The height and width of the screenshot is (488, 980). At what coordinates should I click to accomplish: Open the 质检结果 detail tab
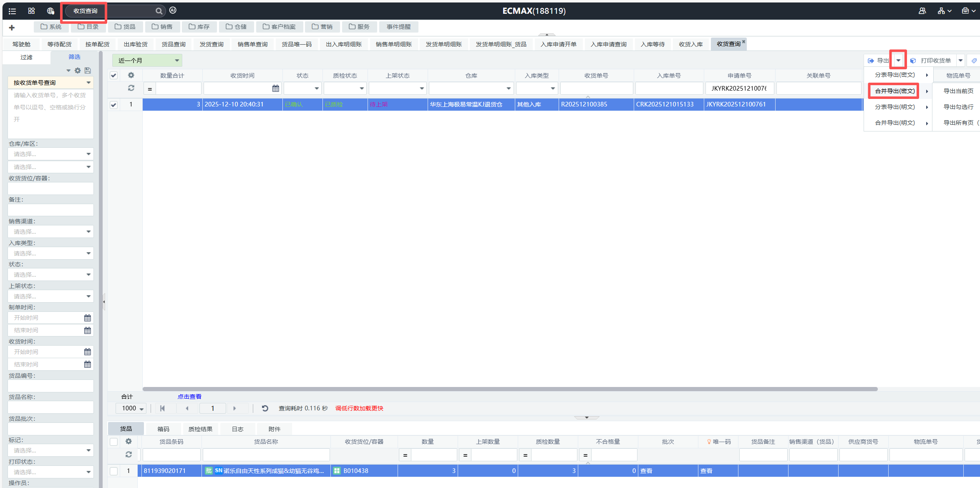tap(200, 429)
